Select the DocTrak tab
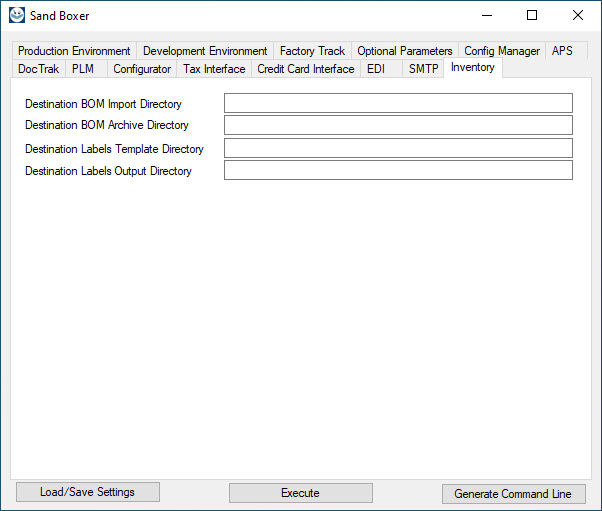The width and height of the screenshot is (602, 511). (39, 69)
